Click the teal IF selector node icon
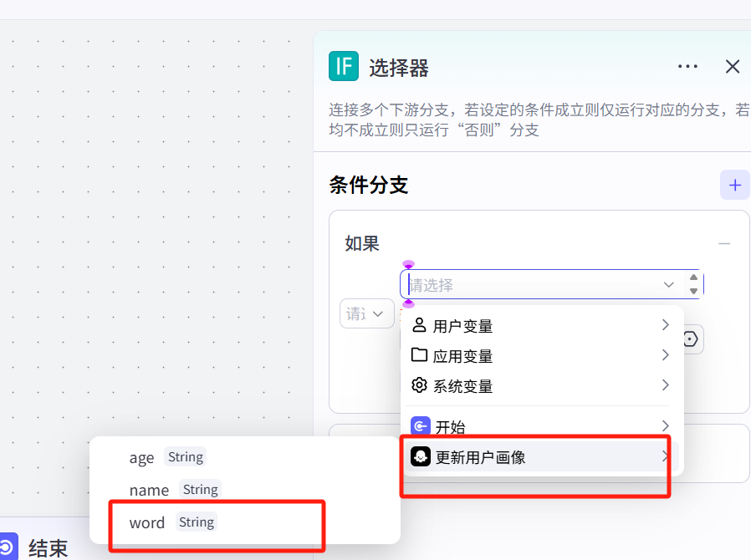The image size is (751, 560). [344, 66]
